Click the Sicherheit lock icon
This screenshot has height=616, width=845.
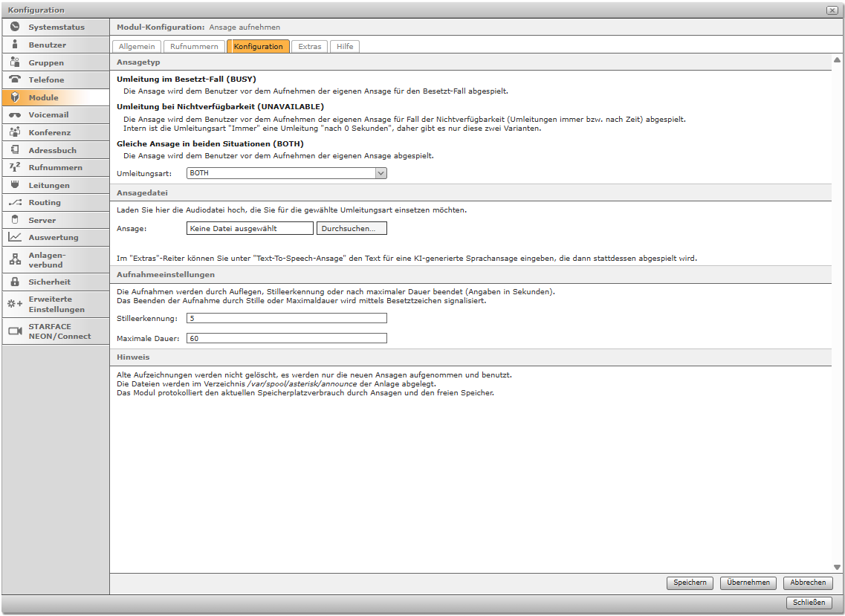tap(15, 282)
